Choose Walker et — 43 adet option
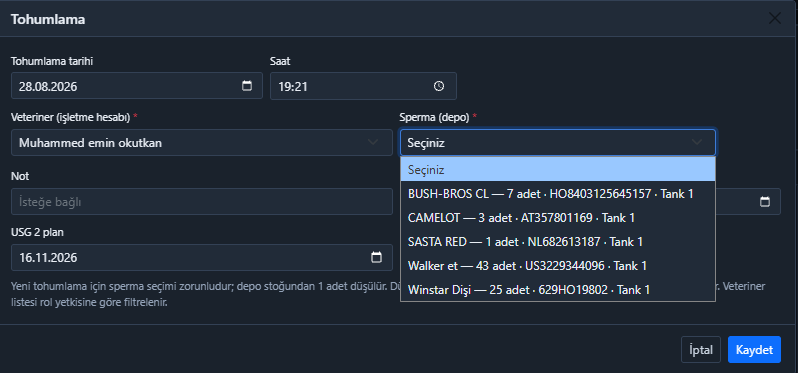798x373 pixels. [558, 266]
